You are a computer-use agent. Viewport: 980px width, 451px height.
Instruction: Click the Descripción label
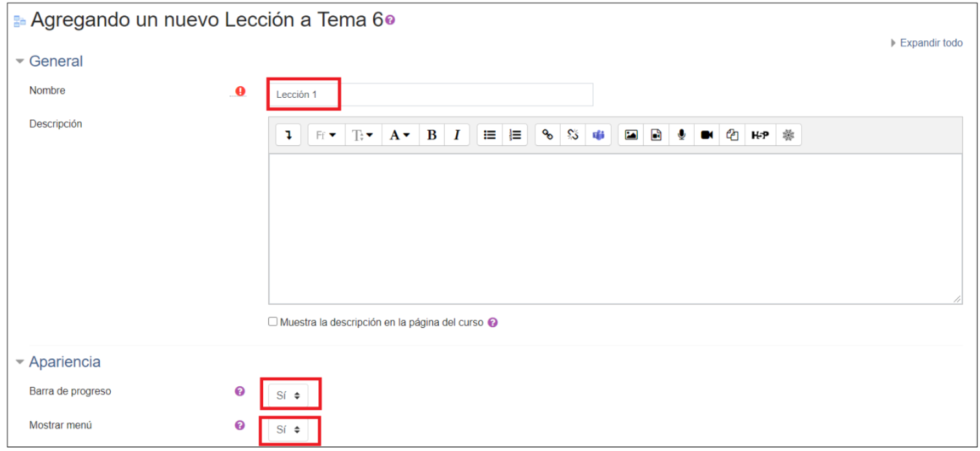[56, 124]
